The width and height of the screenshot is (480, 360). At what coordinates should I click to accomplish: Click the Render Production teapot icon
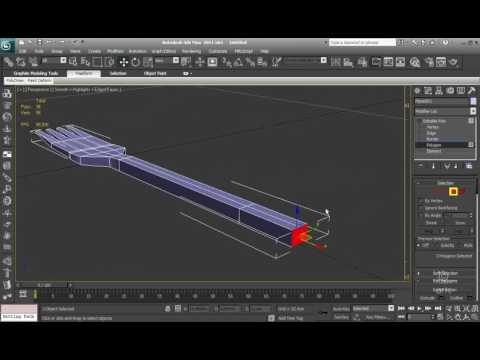(x=453, y=62)
